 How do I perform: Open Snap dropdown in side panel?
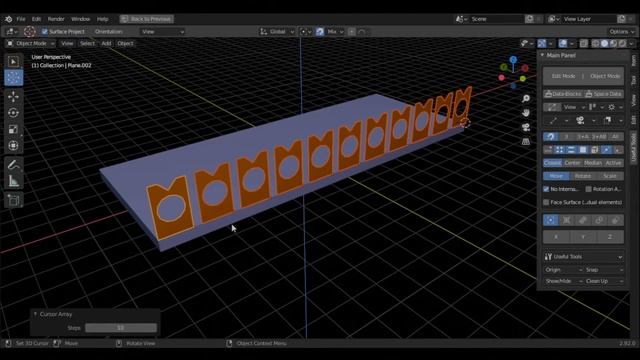pos(604,270)
